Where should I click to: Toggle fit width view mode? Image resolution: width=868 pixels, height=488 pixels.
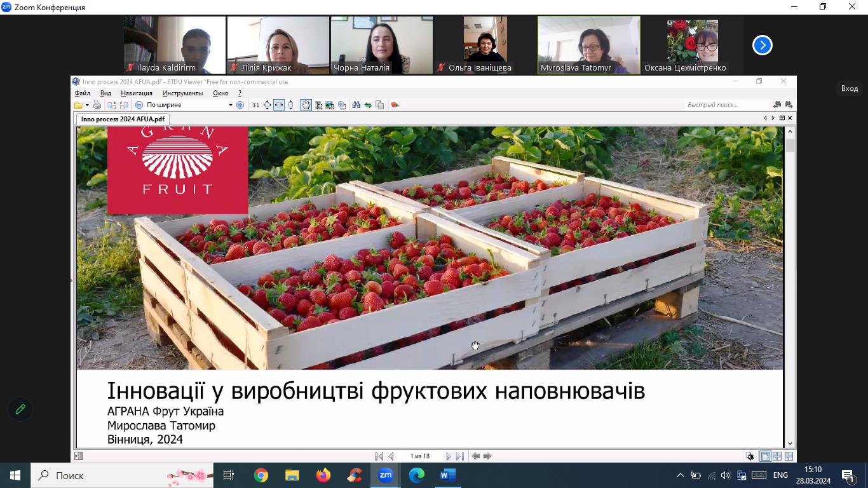click(x=279, y=105)
